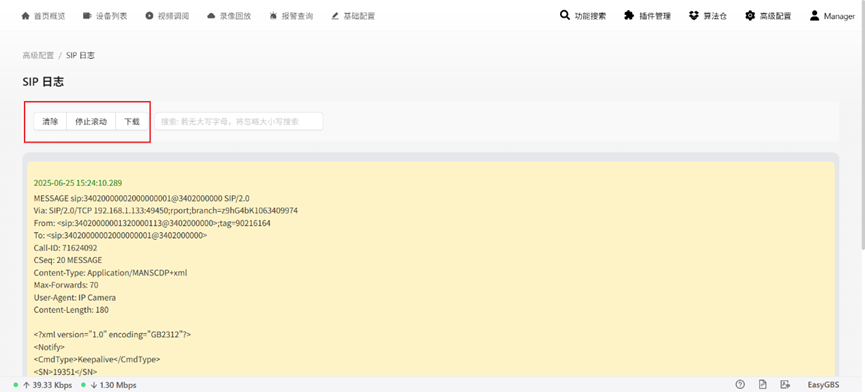The image size is (865, 392).
Task: Click the 清除 clear log button
Action: click(x=50, y=122)
